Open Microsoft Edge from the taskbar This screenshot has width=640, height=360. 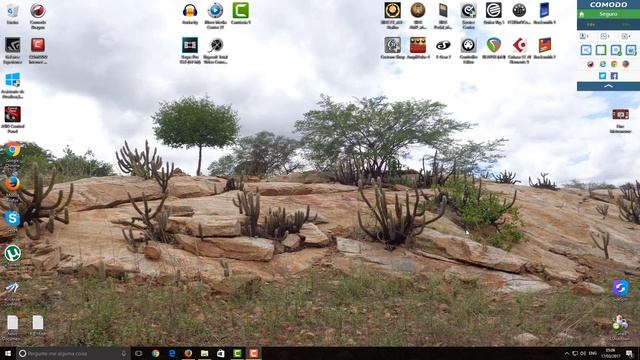(x=172, y=353)
